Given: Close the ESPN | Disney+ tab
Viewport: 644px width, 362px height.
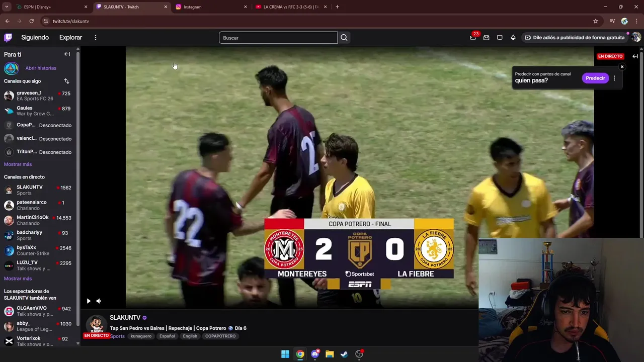Looking at the screenshot, I should (x=86, y=7).
